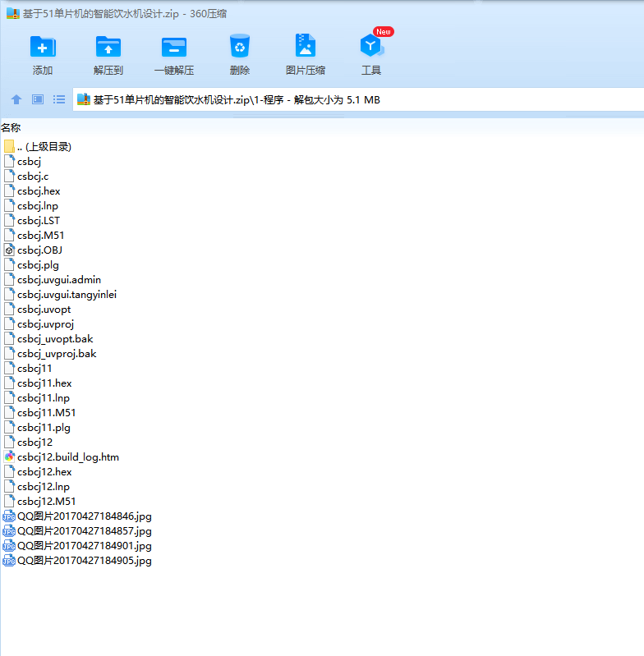Select the file csbcj12 without extension
The width and height of the screenshot is (644, 656).
tap(29, 443)
